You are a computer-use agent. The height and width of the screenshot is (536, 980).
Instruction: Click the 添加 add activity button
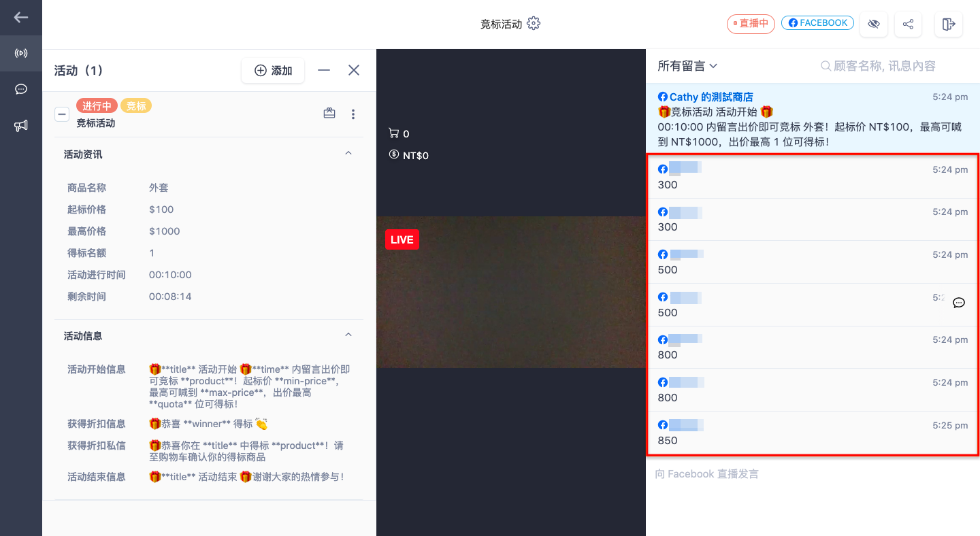(x=273, y=70)
